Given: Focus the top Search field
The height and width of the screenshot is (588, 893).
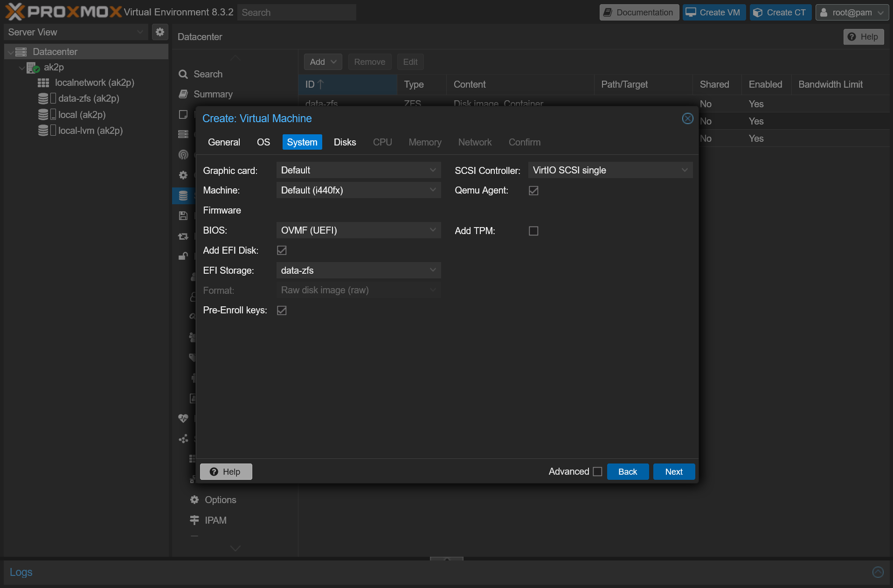Looking at the screenshot, I should 297,13.
